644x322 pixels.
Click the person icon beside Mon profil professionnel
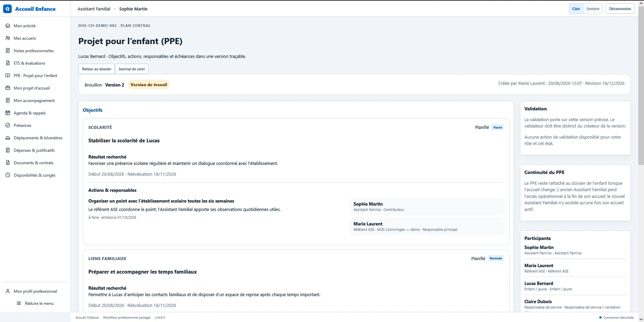tap(8, 291)
